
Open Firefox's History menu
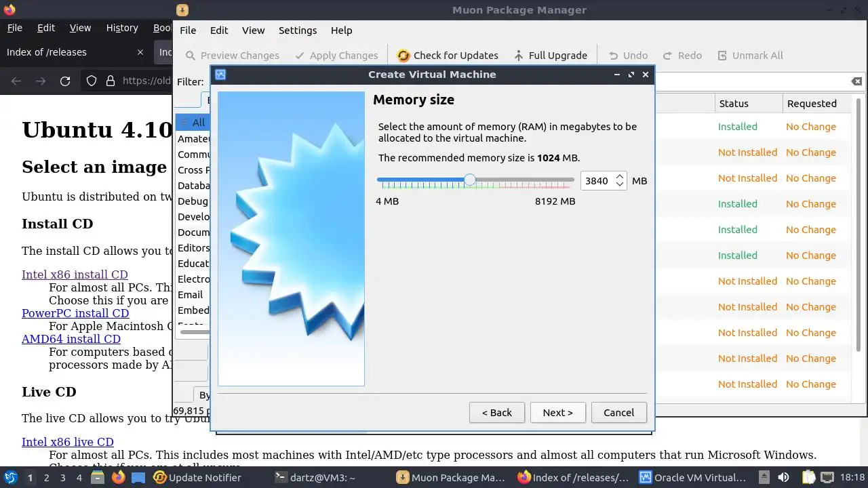coord(122,28)
